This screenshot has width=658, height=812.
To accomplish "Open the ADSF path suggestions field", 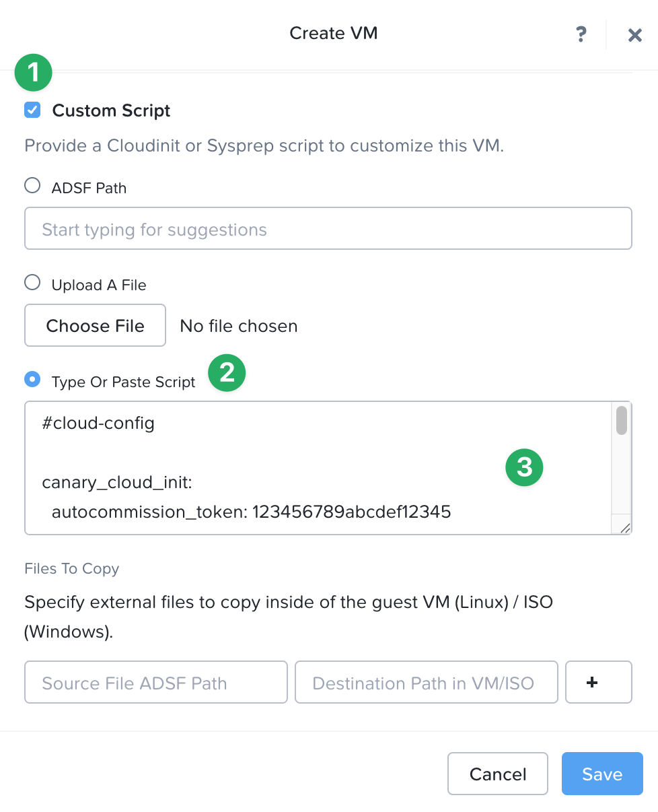I will 328,228.
